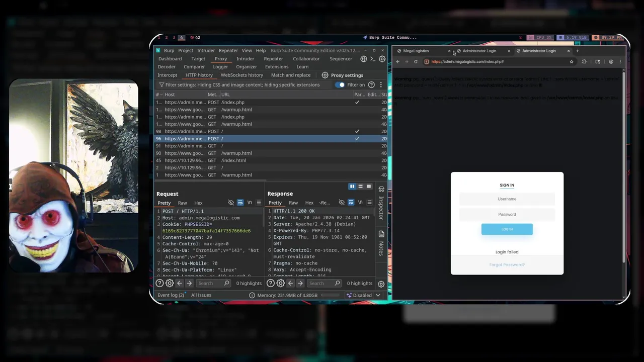Click the Response search field
The width and height of the screenshot is (644, 362).
(x=324, y=284)
